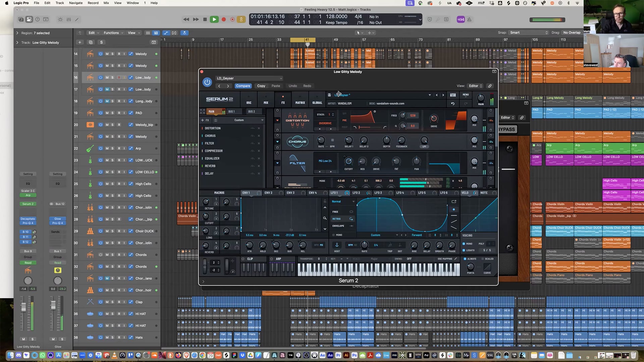Click the plugin window link icon
The height and width of the screenshot is (362, 644).
pos(490,86)
